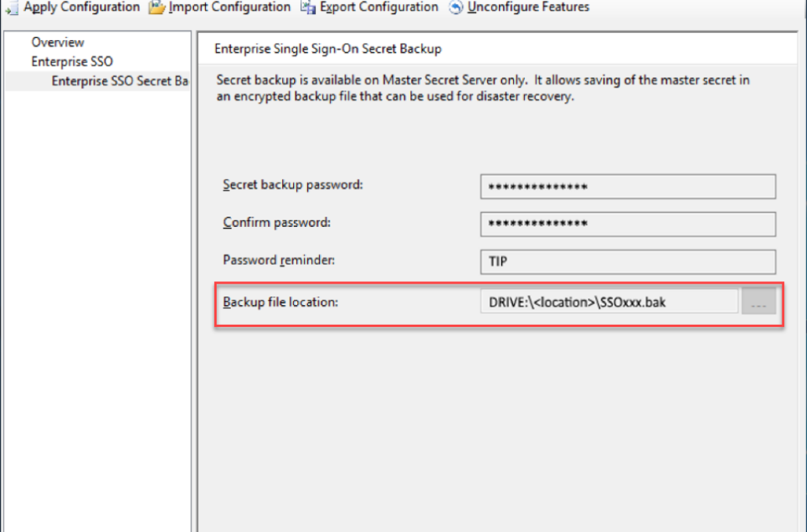Open the Overview tree item

[58, 43]
